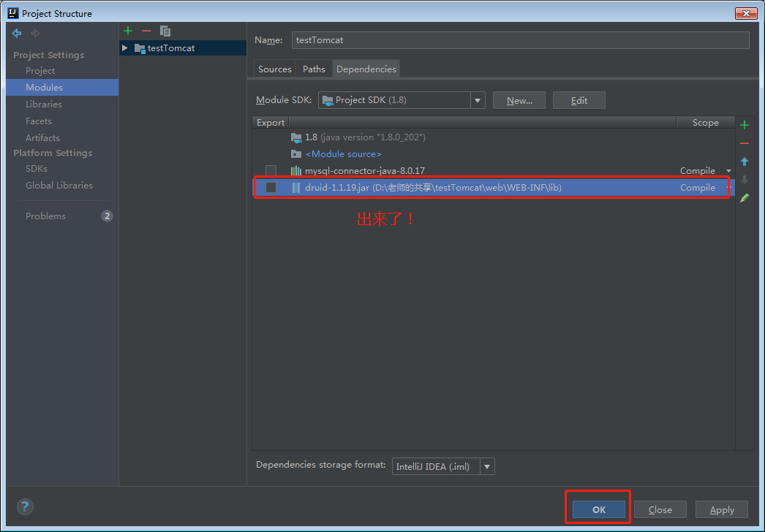Select the 1.8 java version row
The width and height of the screenshot is (765, 532).
point(493,137)
